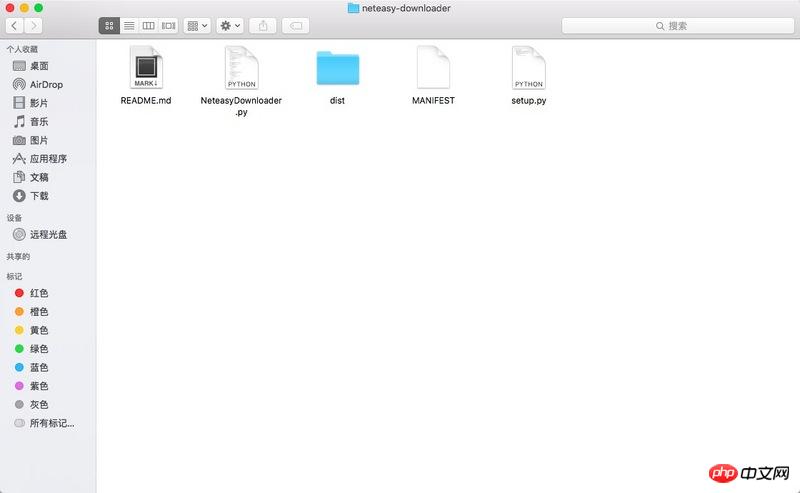Zoom the window with green button
The width and height of the screenshot is (800, 493).
point(38,8)
